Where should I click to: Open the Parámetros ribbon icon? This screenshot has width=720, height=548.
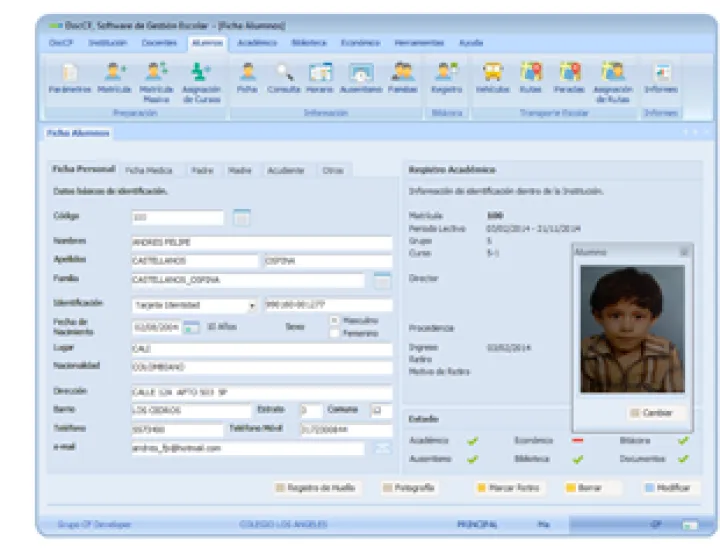tap(69, 76)
